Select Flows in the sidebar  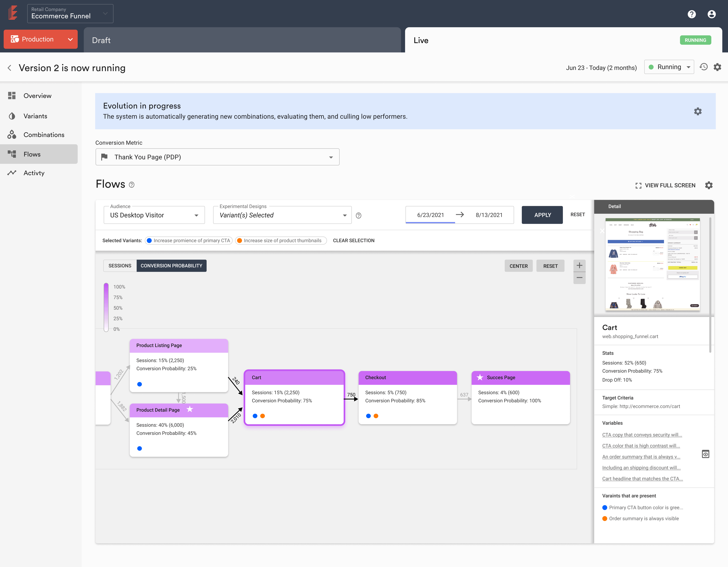click(x=39, y=154)
